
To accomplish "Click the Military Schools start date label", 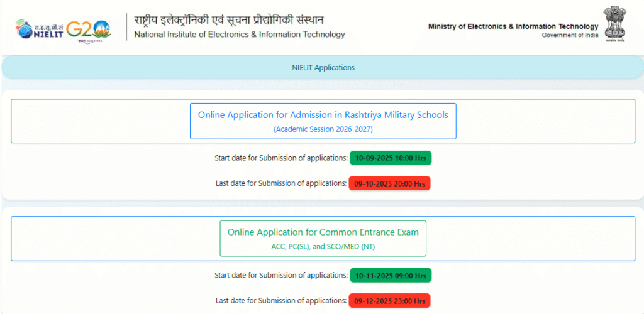I will coord(281,158).
